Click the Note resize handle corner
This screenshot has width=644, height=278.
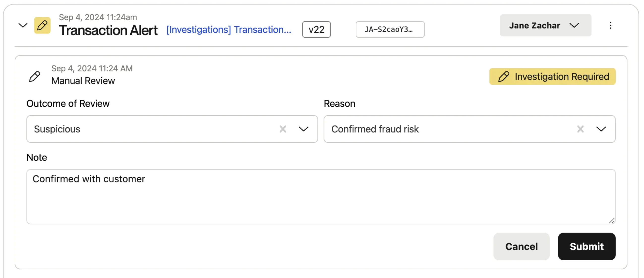[x=612, y=221]
